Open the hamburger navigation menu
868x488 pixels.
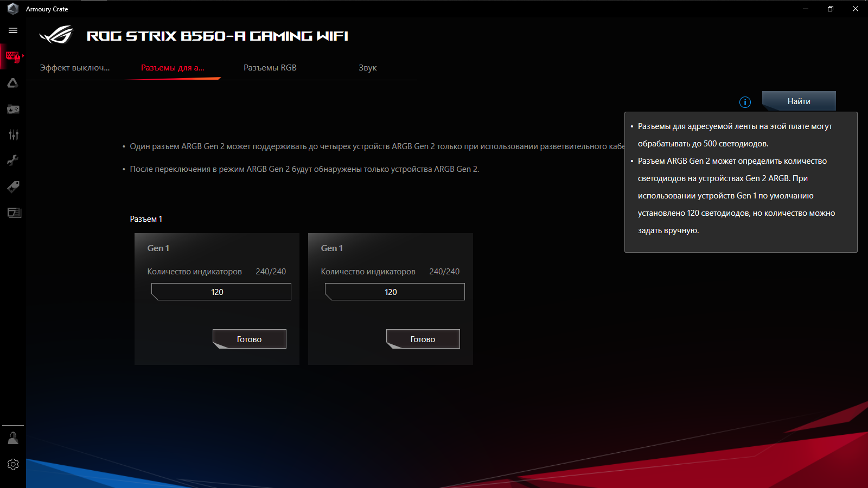(x=13, y=31)
